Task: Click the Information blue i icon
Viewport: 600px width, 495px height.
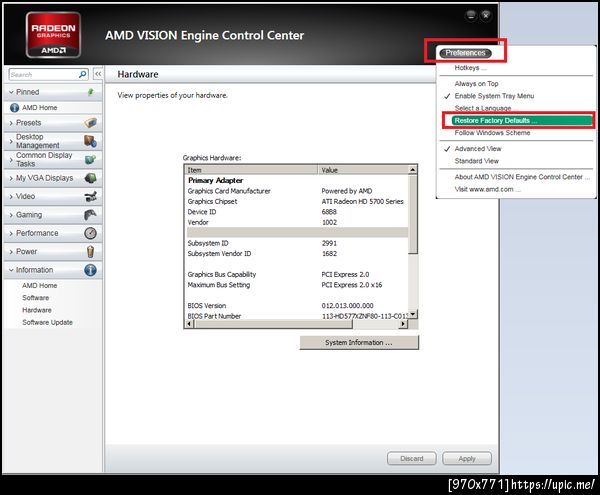Action: (90, 270)
